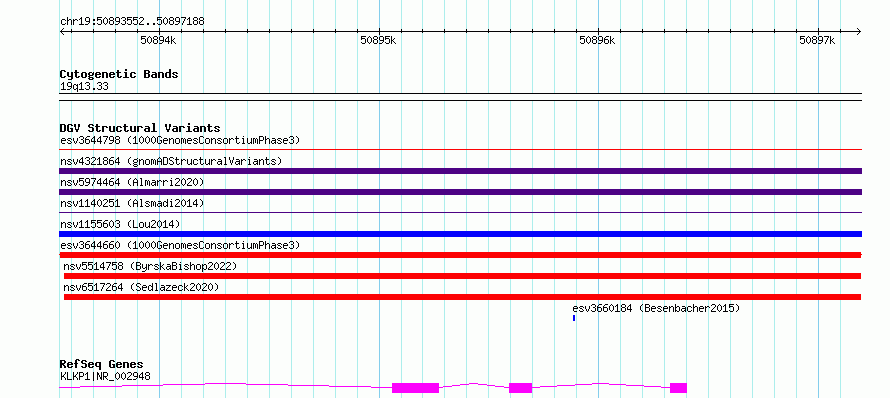This screenshot has height=398, width=890.
Task: Select the RefSeq Genes track title
Action: [x=102, y=365]
